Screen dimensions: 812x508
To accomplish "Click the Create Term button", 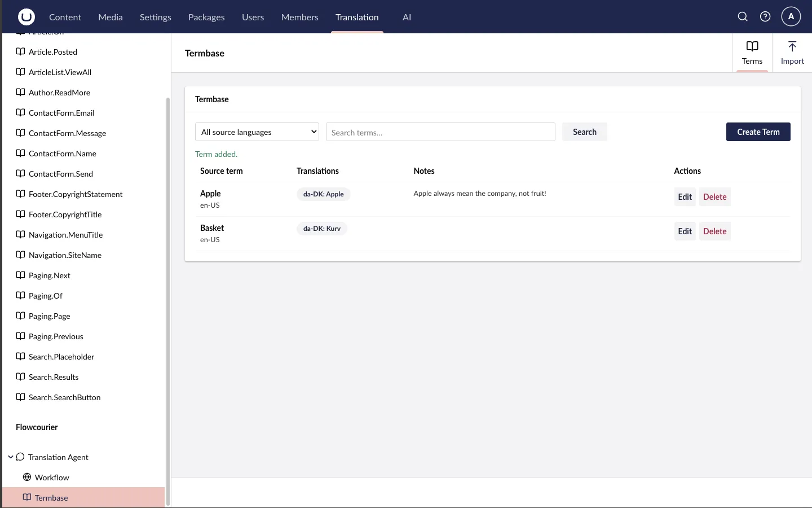I will (758, 132).
